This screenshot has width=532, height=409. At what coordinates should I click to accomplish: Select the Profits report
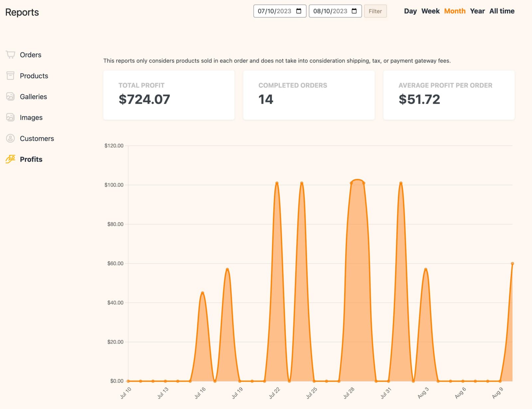click(x=31, y=159)
